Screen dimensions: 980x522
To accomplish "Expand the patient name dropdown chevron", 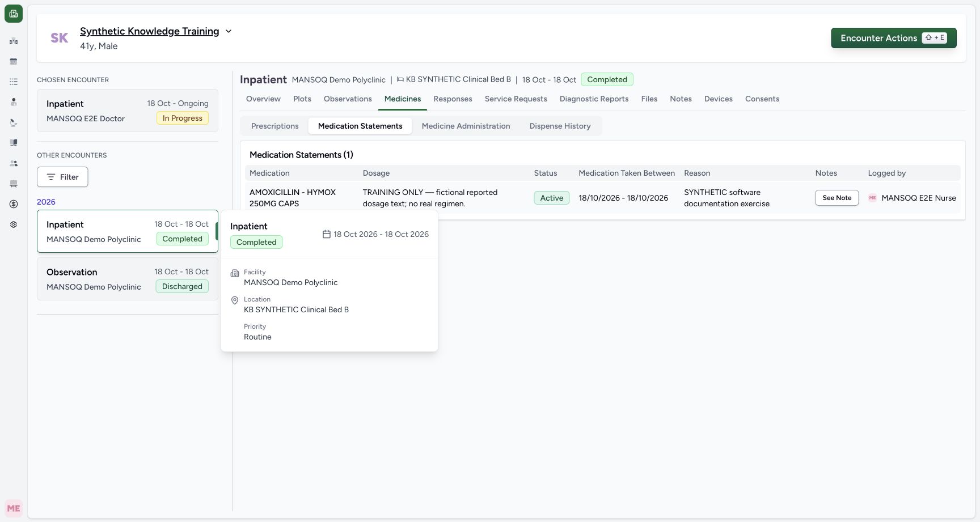I will (x=229, y=31).
